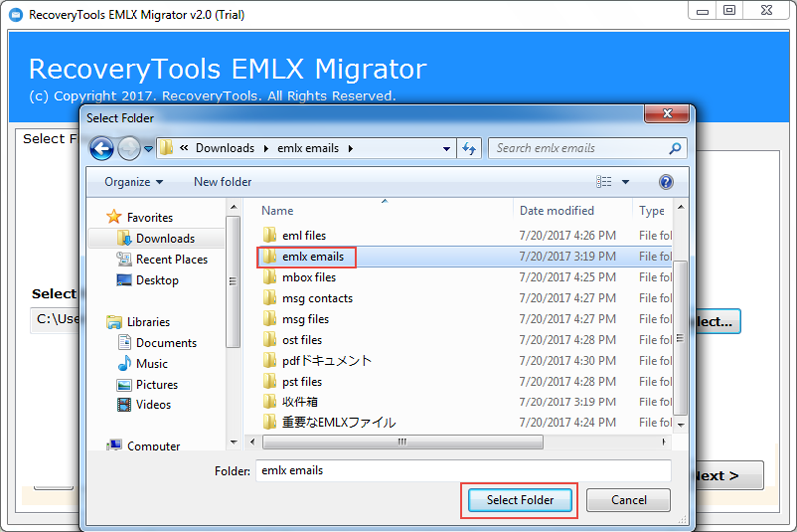Click left arrow of horizontal scrollbar
This screenshot has width=797, height=532.
tap(253, 442)
